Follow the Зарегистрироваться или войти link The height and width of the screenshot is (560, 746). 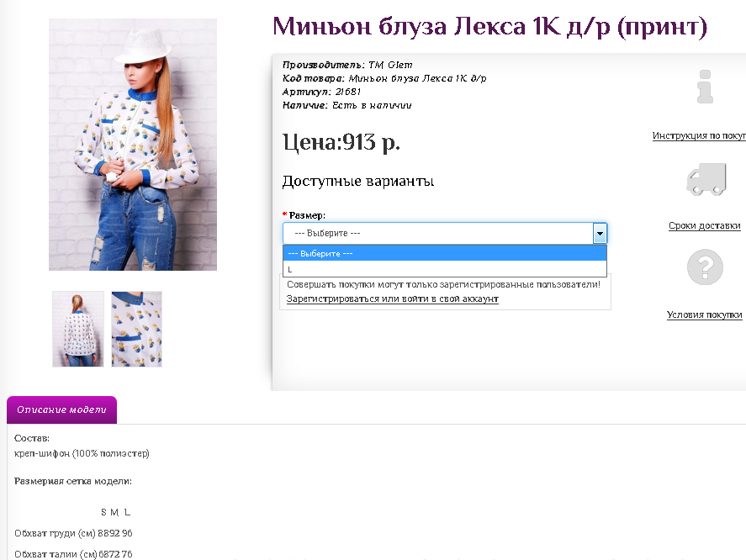pyautogui.click(x=393, y=298)
